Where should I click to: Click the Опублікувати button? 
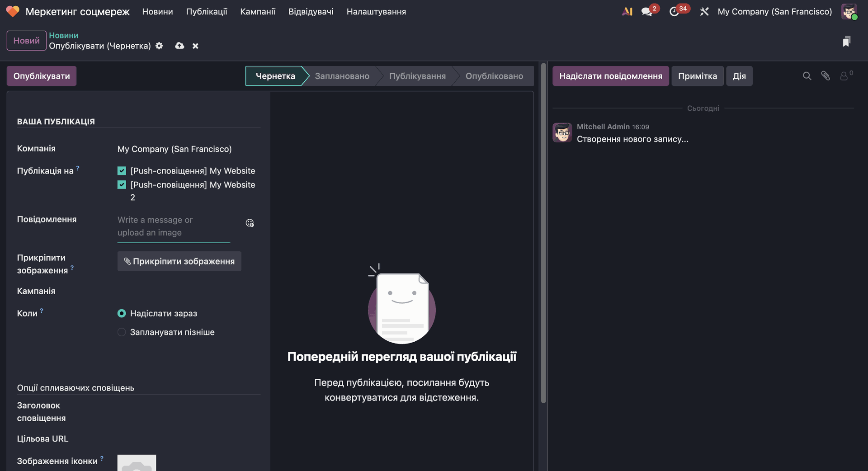point(42,76)
